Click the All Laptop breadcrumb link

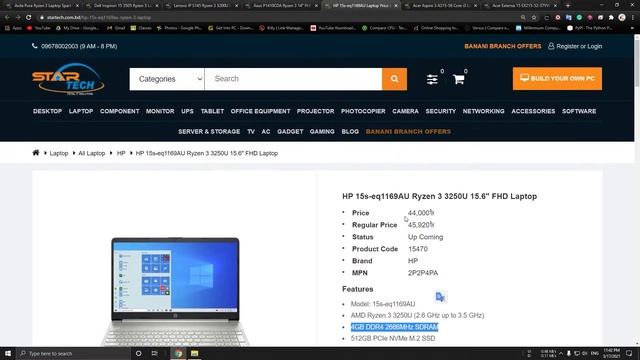click(91, 153)
